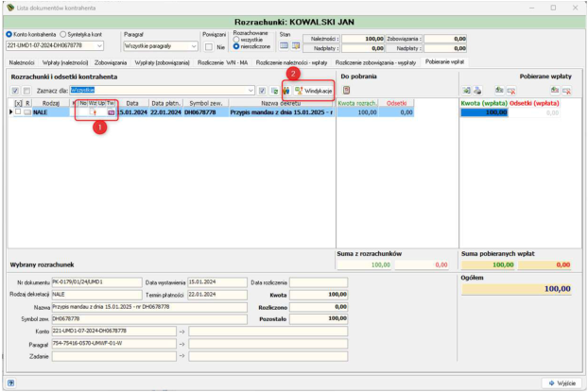Click the help icon in bottom-left corner
The image size is (588, 392).
tap(11, 383)
